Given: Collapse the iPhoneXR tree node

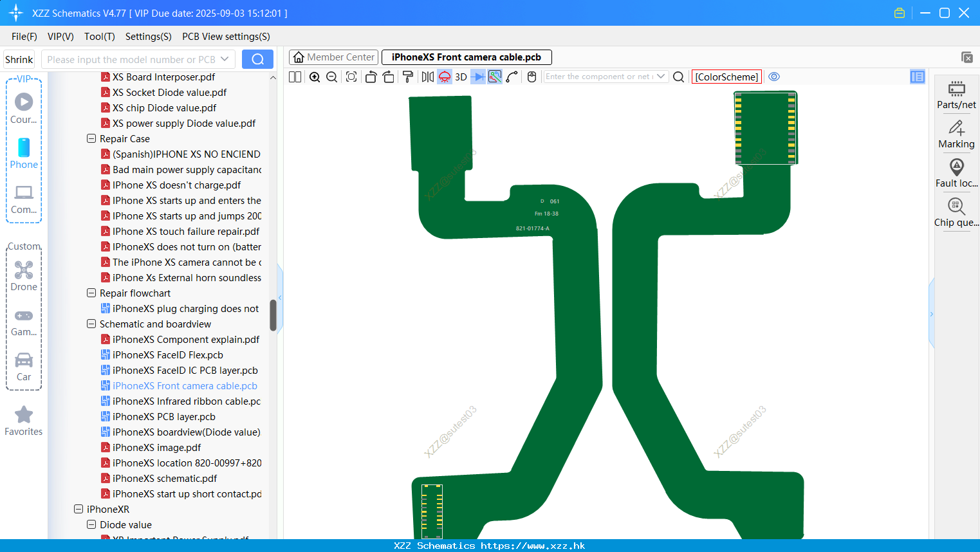Looking at the screenshot, I should [x=79, y=510].
